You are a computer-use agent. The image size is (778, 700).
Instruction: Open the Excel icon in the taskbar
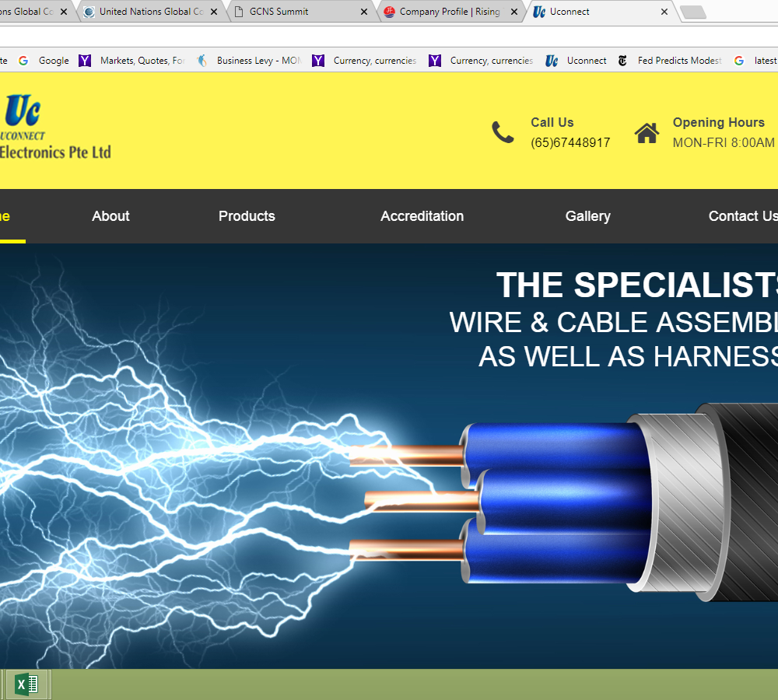click(x=26, y=684)
